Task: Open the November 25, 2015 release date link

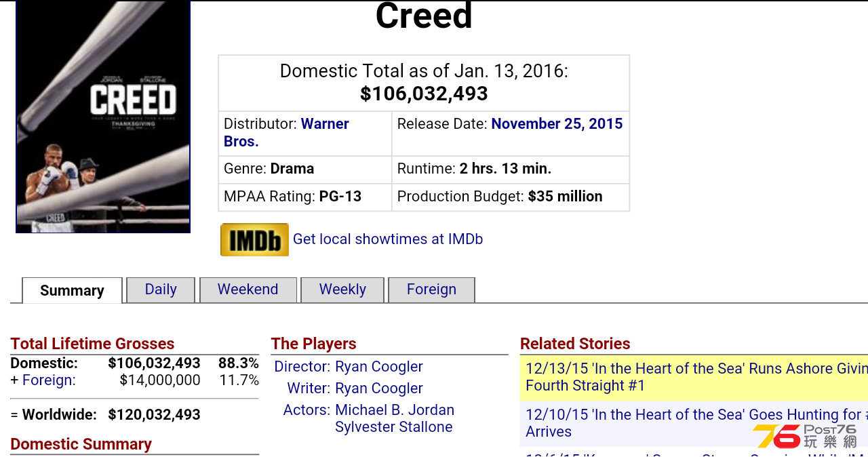Action: coord(557,124)
